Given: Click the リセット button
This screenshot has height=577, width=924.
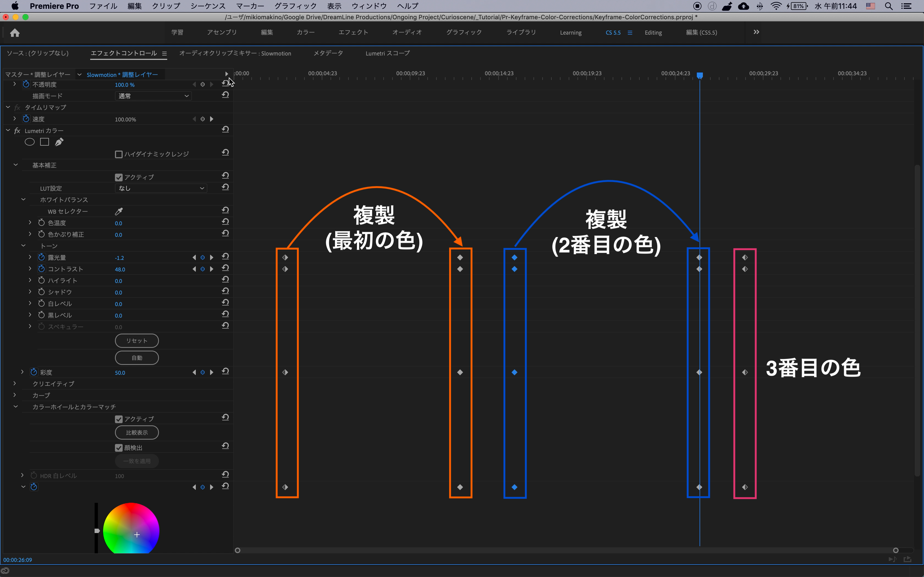Looking at the screenshot, I should pyautogui.click(x=137, y=341).
